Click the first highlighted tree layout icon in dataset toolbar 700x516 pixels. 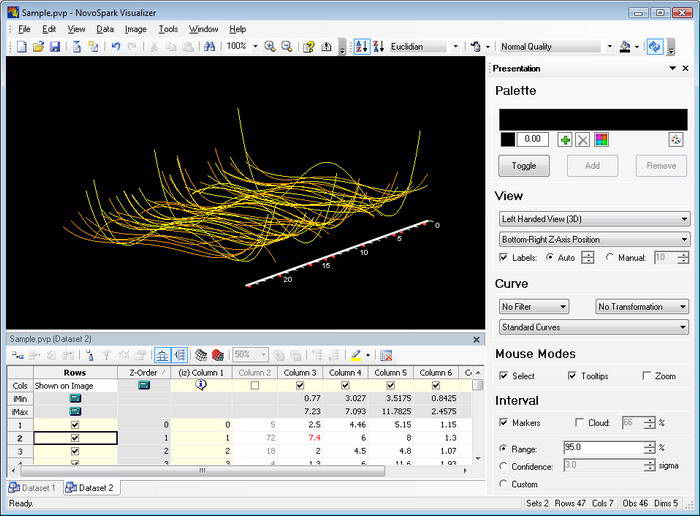coord(162,355)
